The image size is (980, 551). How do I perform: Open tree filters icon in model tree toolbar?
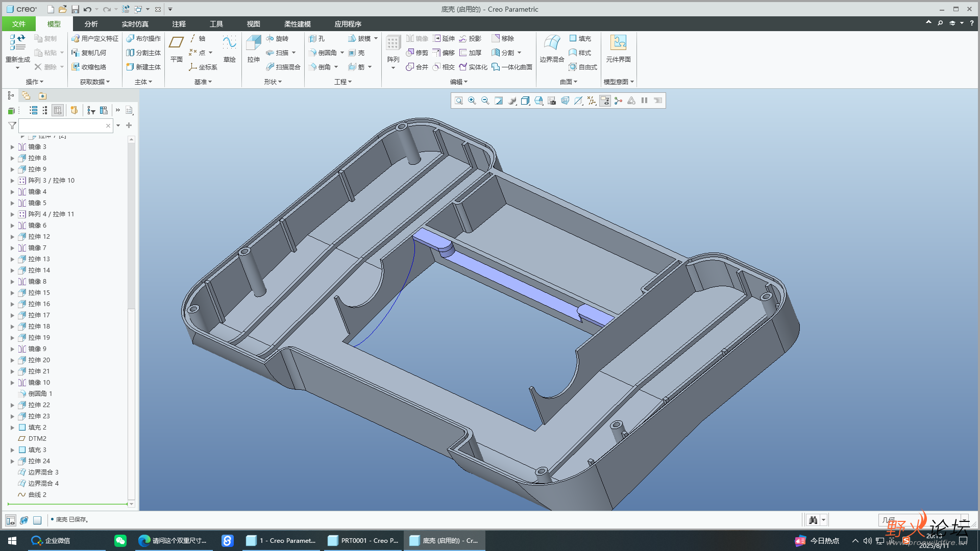coord(91,111)
